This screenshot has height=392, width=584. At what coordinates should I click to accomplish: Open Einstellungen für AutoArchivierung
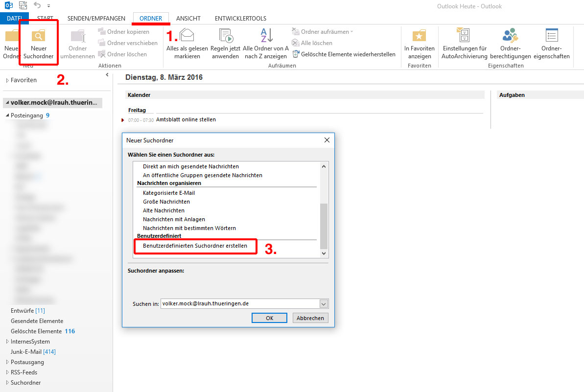pyautogui.click(x=465, y=44)
